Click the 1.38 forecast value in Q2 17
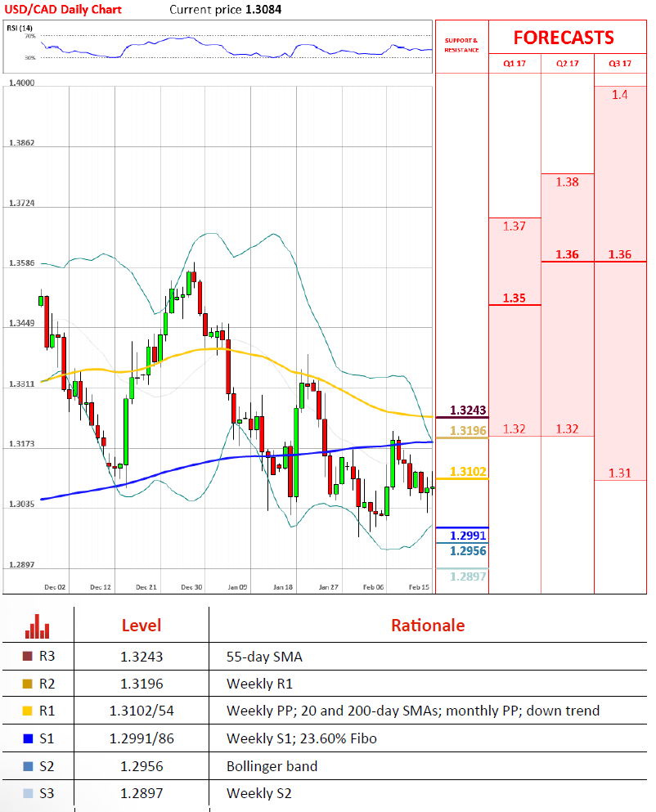Viewport: 656px width, 812px height. (568, 182)
